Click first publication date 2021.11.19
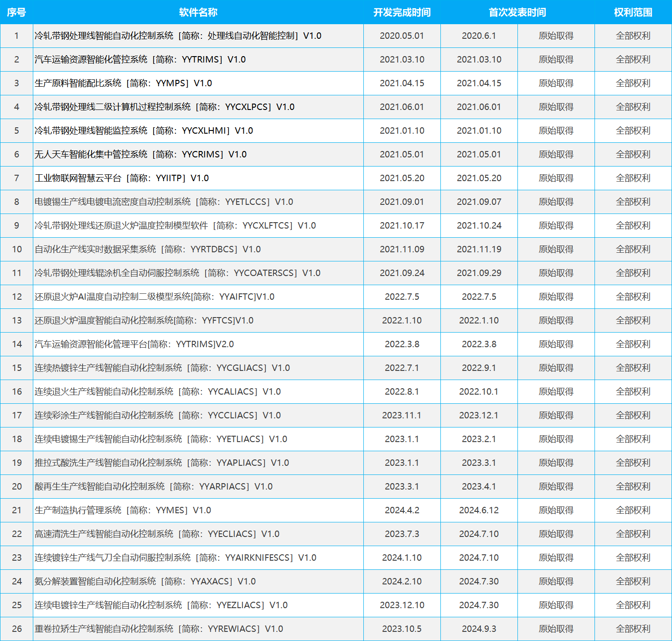The image size is (672, 641). pyautogui.click(x=479, y=250)
